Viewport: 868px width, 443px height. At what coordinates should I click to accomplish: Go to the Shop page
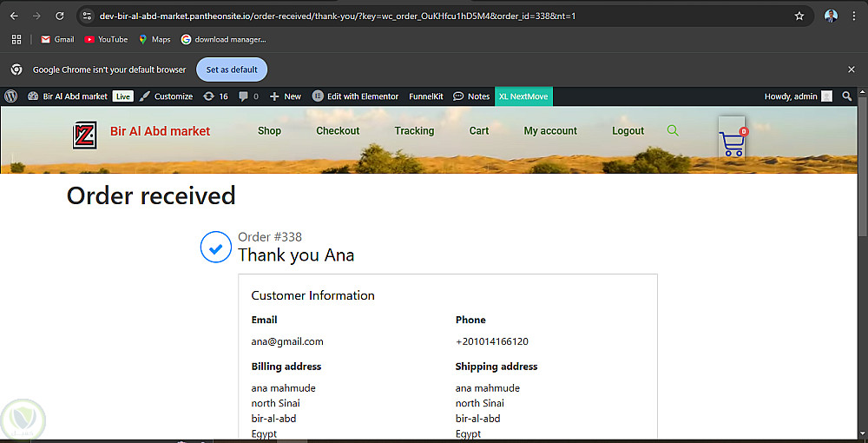click(x=270, y=130)
